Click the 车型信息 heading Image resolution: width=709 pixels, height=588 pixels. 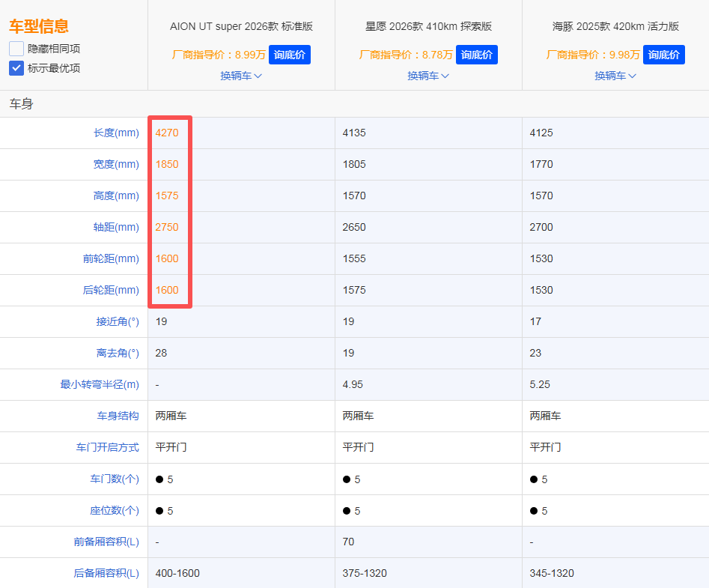(x=39, y=26)
